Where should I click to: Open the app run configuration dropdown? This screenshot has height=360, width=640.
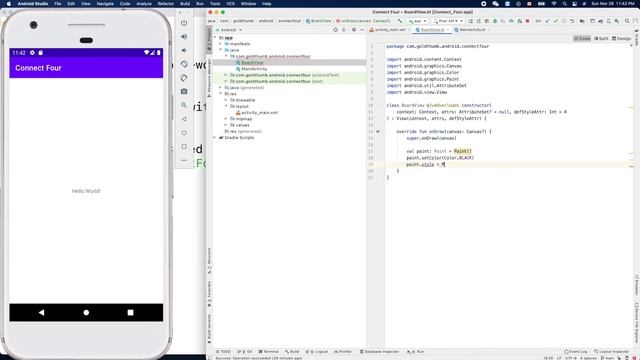418,21
